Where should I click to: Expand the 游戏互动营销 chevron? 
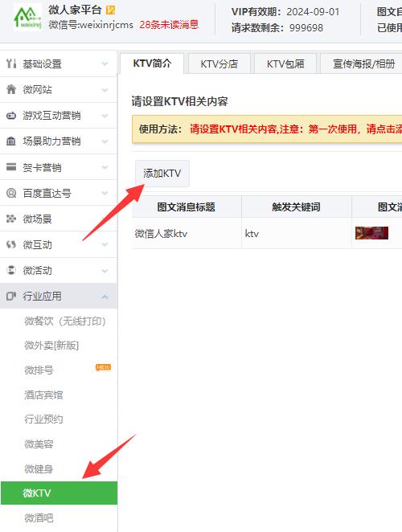pos(105,116)
